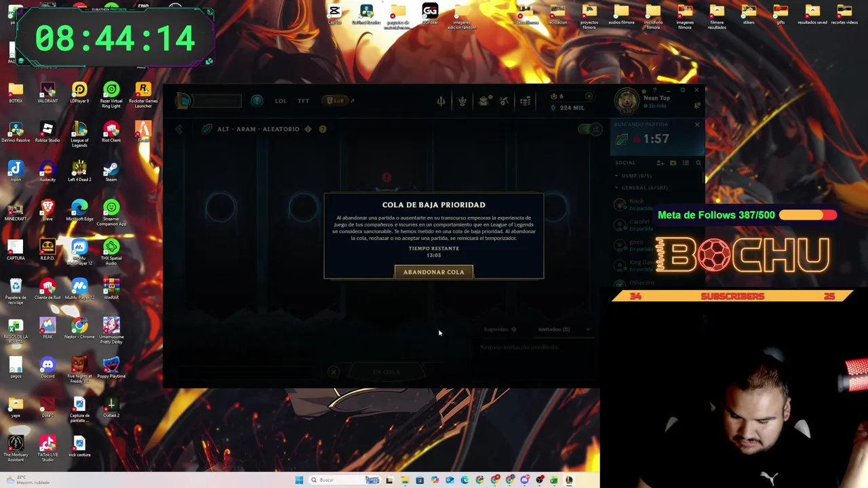Open the Microsoft Edge desktop shortcut
This screenshot has width=868, height=488.
(79, 211)
